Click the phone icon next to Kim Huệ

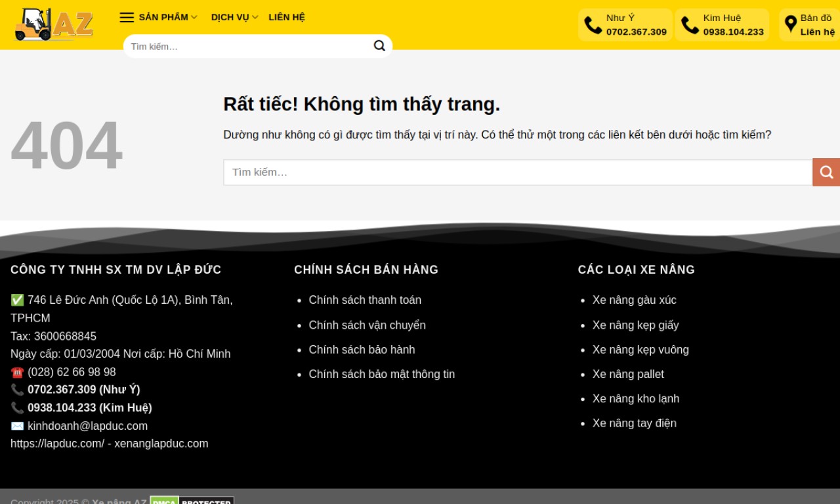pos(690,25)
